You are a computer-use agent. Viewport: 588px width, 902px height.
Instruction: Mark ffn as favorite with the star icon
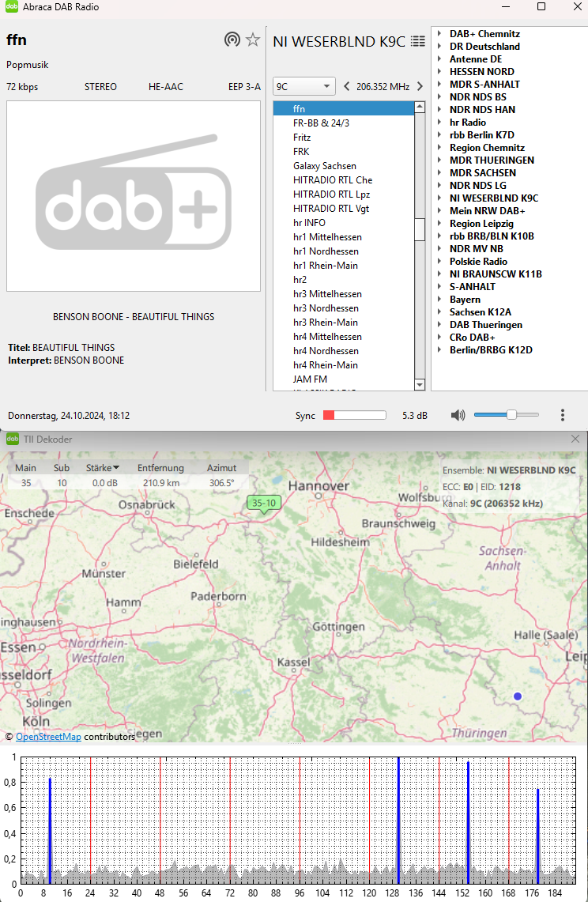tap(253, 40)
